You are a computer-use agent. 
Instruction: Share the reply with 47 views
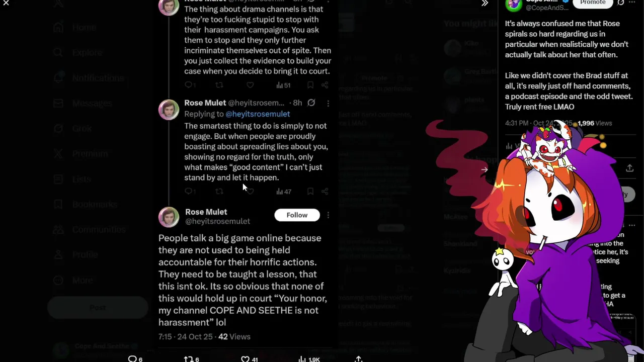tap(325, 191)
